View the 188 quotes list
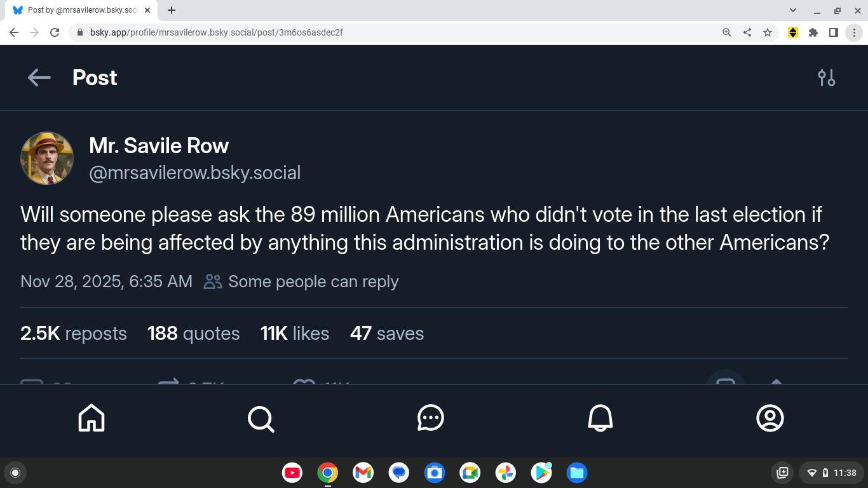This screenshot has width=868, height=488. pos(193,334)
